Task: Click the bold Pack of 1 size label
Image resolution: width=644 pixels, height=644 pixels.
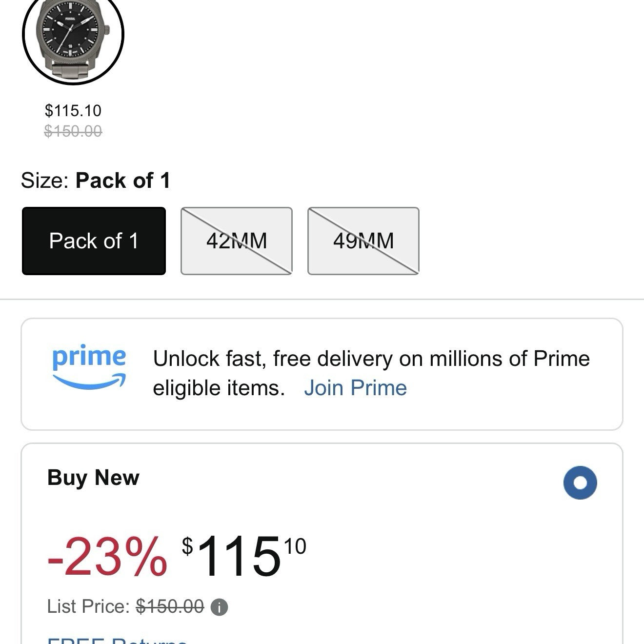Action: click(x=123, y=181)
